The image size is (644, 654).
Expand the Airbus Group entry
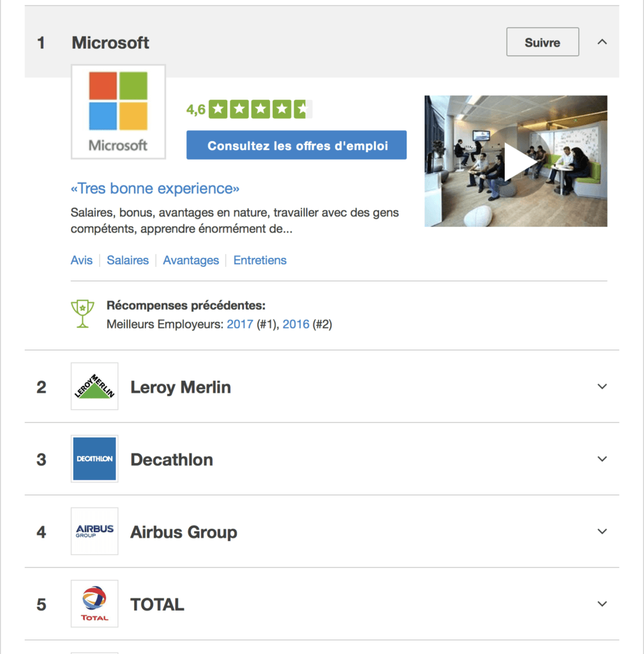[601, 531]
